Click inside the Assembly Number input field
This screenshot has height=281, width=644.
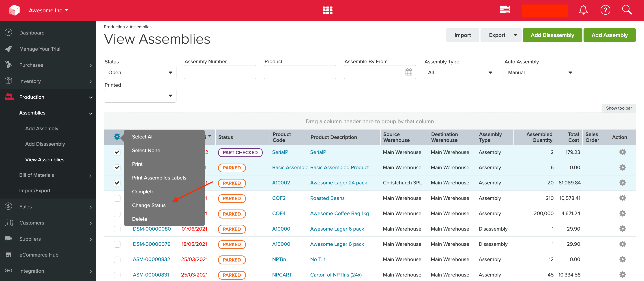[220, 72]
